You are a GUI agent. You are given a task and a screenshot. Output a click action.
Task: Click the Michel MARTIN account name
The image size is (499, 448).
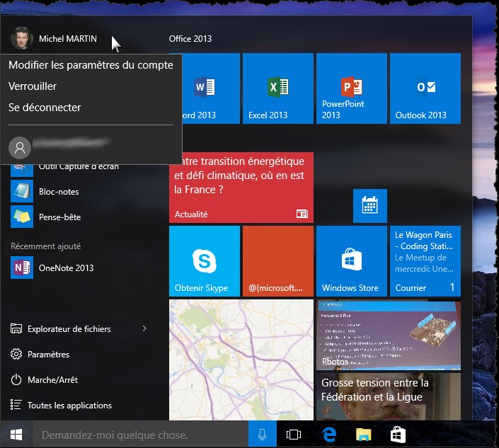(67, 39)
